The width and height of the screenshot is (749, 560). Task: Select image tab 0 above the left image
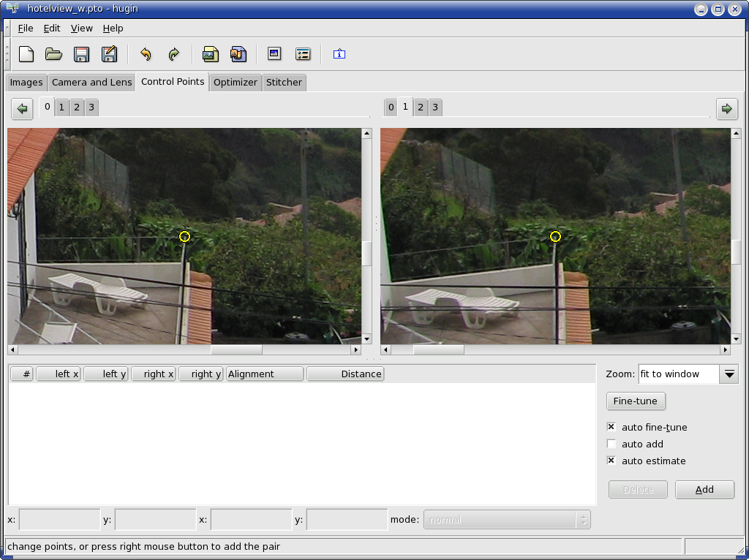click(48, 107)
